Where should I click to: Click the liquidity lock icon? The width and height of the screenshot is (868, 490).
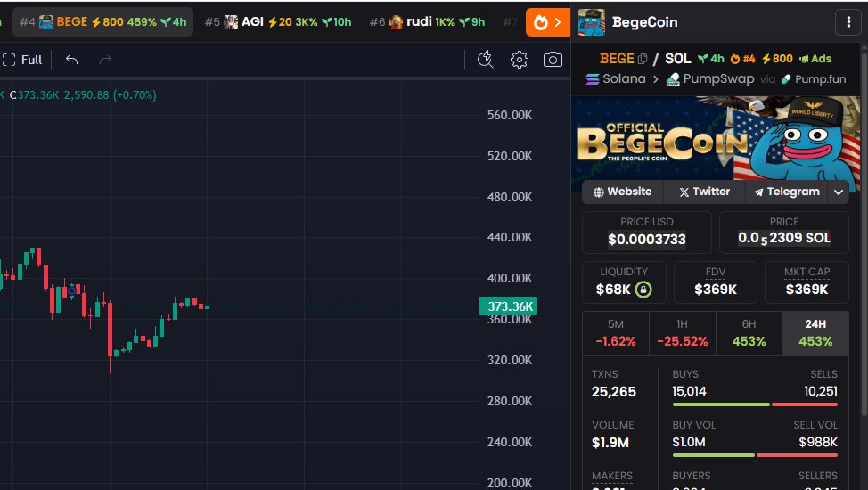click(643, 290)
